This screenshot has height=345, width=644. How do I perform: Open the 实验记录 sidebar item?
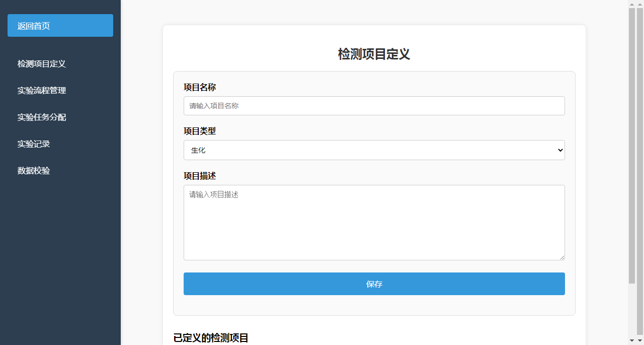pyautogui.click(x=60, y=144)
